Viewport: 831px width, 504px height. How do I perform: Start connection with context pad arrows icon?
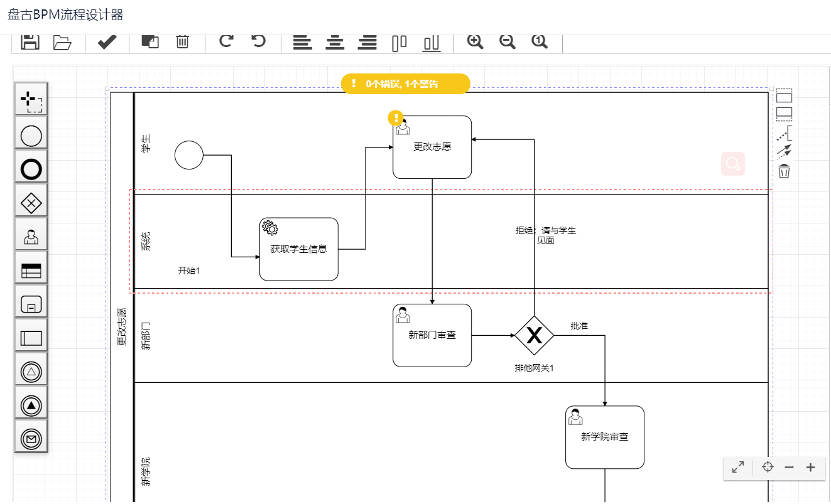pos(784,151)
